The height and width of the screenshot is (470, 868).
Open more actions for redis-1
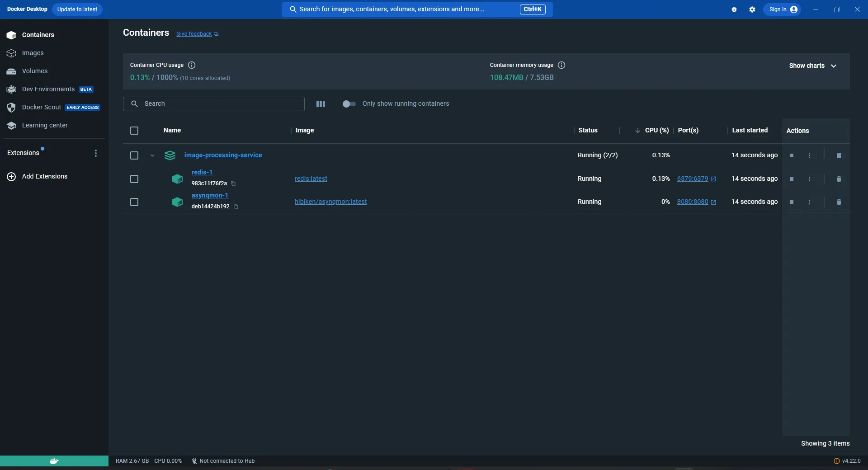click(x=810, y=179)
